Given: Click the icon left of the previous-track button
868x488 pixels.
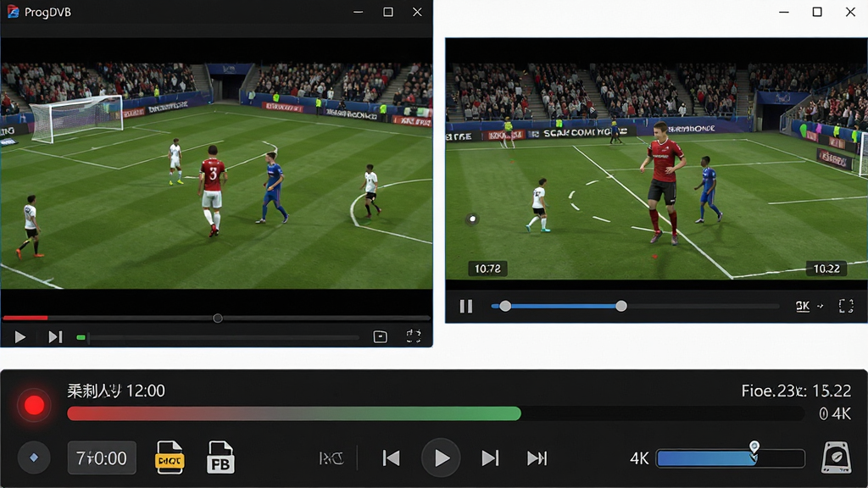Looking at the screenshot, I should pyautogui.click(x=331, y=458).
